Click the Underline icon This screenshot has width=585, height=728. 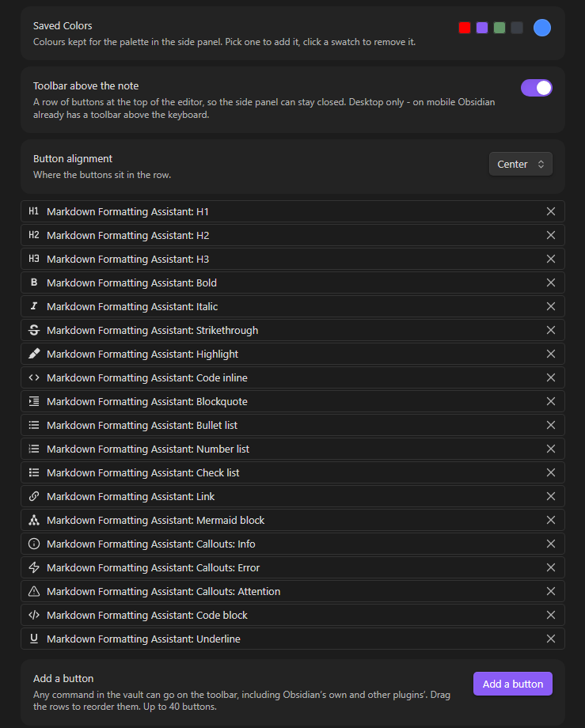[x=34, y=639]
